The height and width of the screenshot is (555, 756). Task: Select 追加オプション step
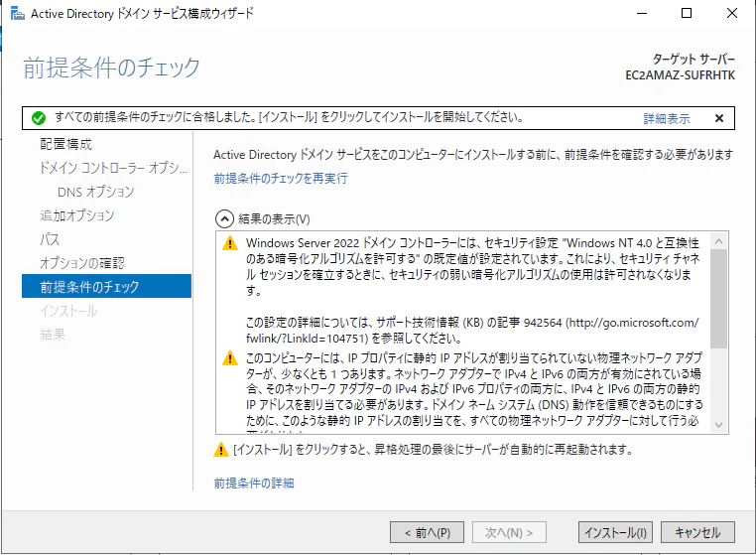77,215
